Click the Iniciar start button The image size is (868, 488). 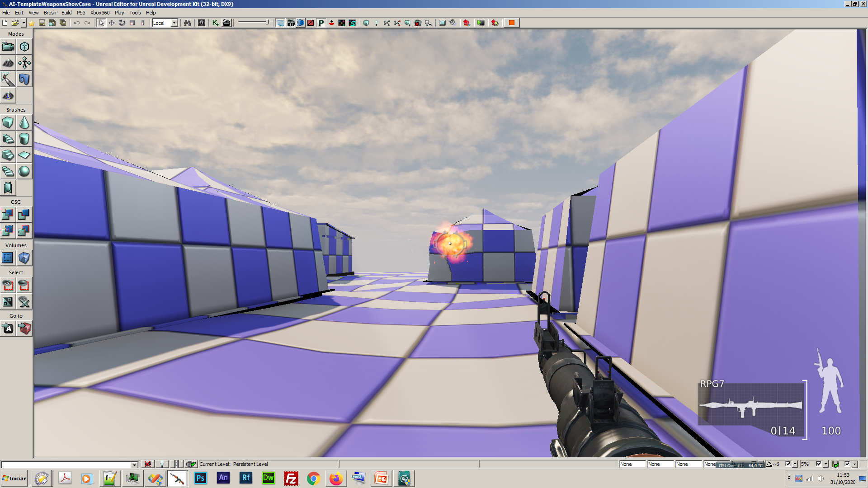pos(14,479)
